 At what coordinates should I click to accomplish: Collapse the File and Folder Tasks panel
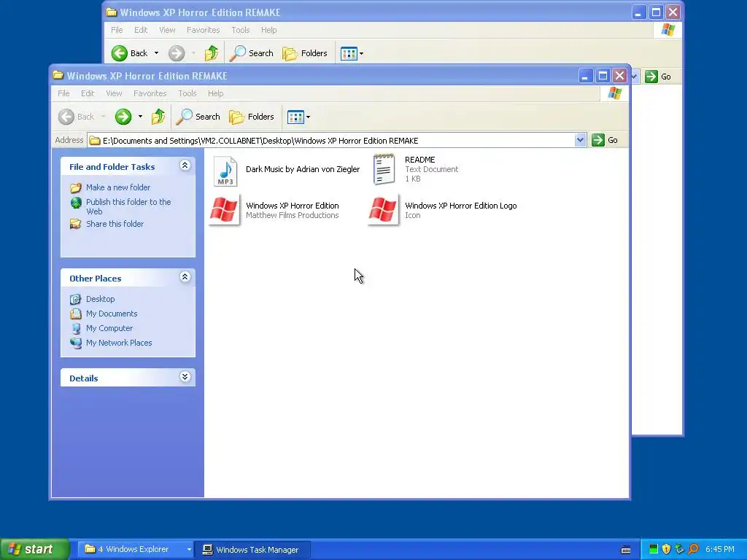pos(185,166)
